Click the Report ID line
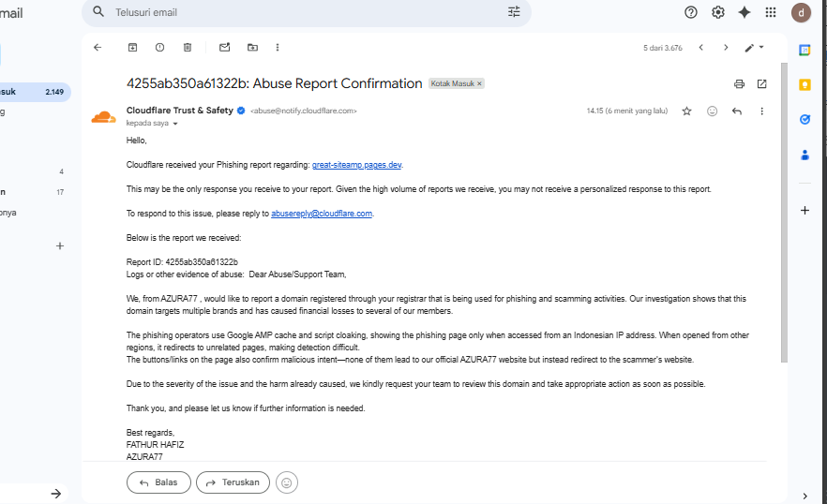This screenshot has width=827, height=504. (x=182, y=262)
